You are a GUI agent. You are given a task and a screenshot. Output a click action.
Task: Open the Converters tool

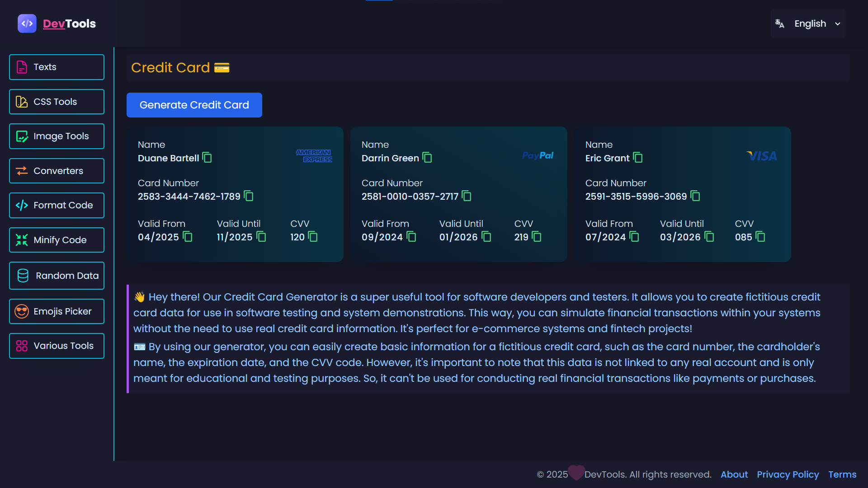tap(57, 170)
